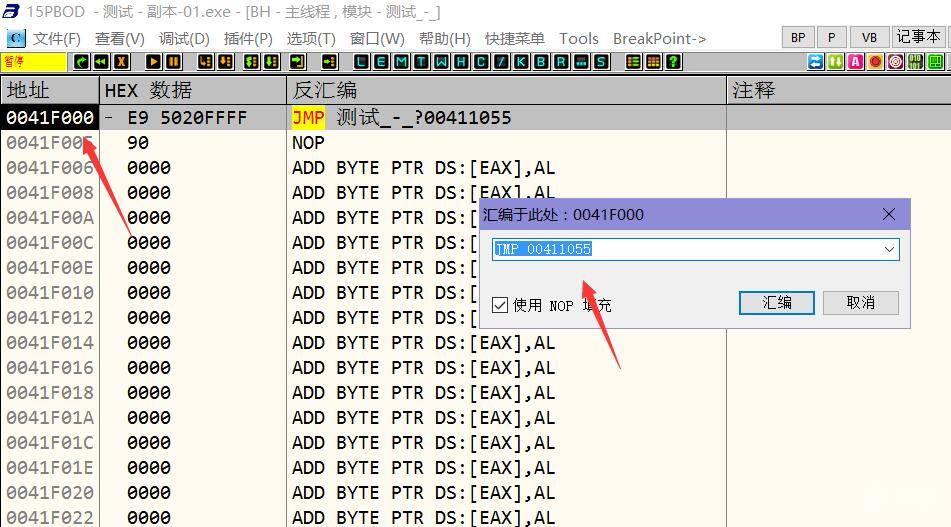Open help with question mark icon
The height and width of the screenshot is (527, 951).
click(x=674, y=62)
